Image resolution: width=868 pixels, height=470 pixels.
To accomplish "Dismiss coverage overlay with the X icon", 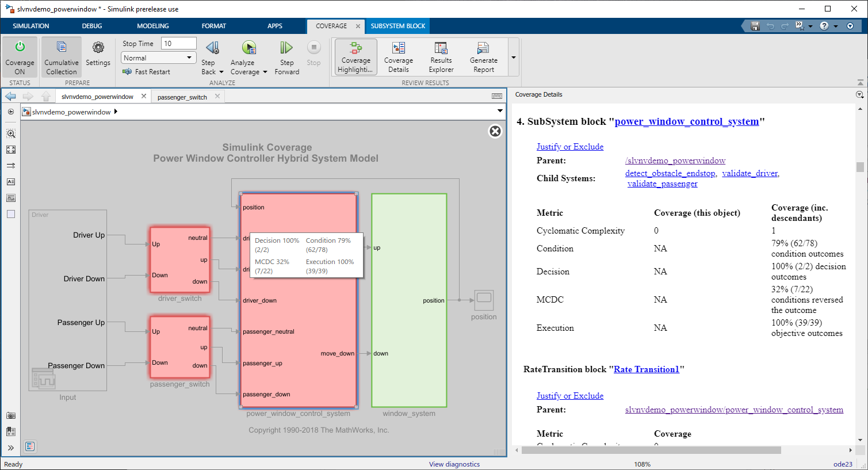I will click(x=495, y=131).
